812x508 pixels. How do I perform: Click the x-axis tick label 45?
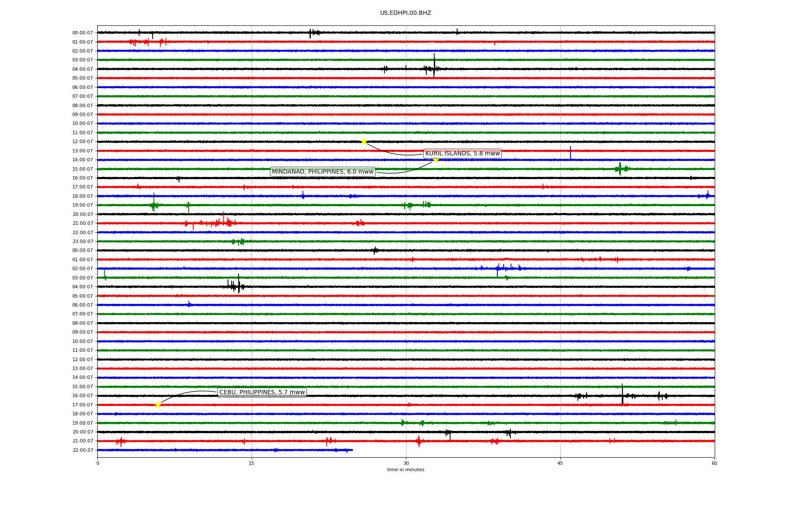point(560,463)
